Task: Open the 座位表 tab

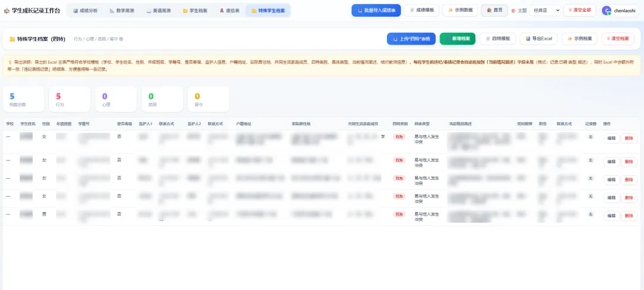Action: 229,11
